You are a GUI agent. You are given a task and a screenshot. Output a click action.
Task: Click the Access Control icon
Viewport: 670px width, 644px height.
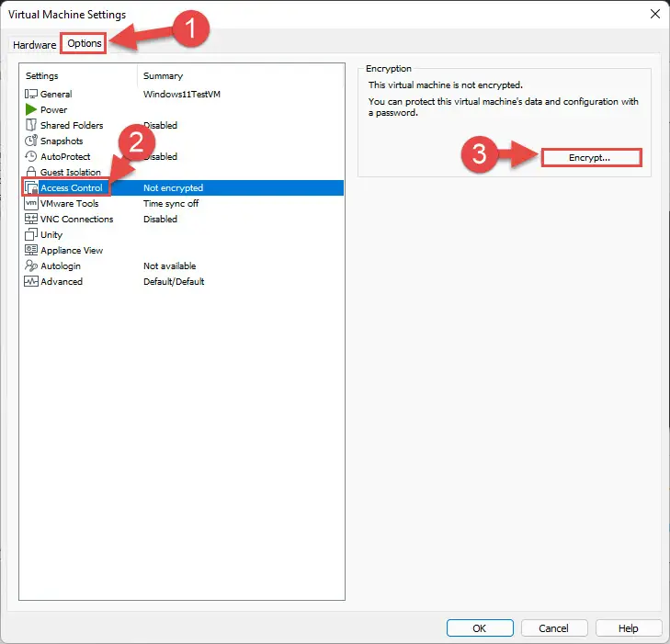(x=31, y=187)
